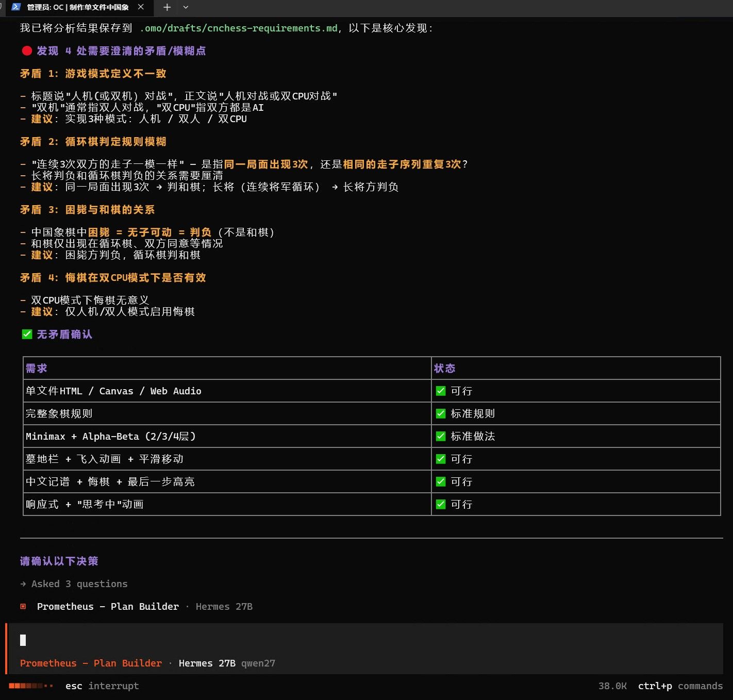The image size is (733, 700).
Task: Open a new terminal tab with plus button
Action: click(166, 7)
